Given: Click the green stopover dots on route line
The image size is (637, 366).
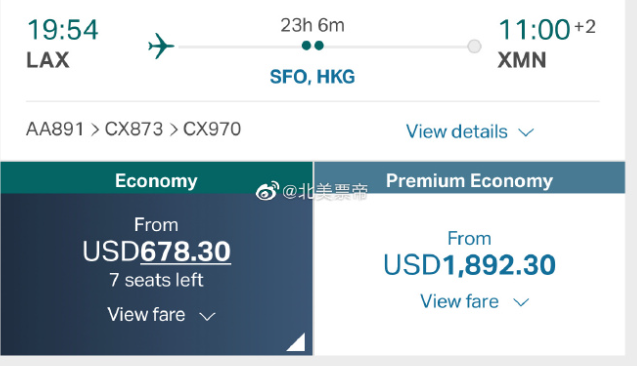Looking at the screenshot, I should [x=313, y=45].
